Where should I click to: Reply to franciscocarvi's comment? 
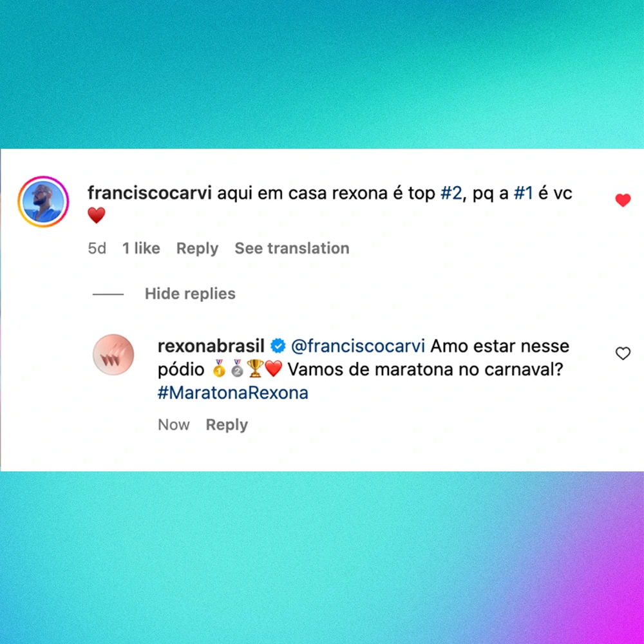197,248
